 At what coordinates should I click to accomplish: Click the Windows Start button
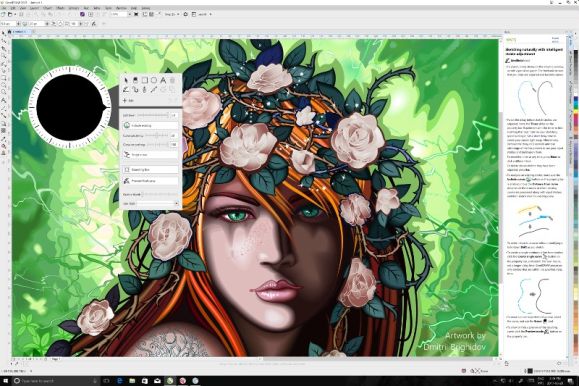click(6, 381)
